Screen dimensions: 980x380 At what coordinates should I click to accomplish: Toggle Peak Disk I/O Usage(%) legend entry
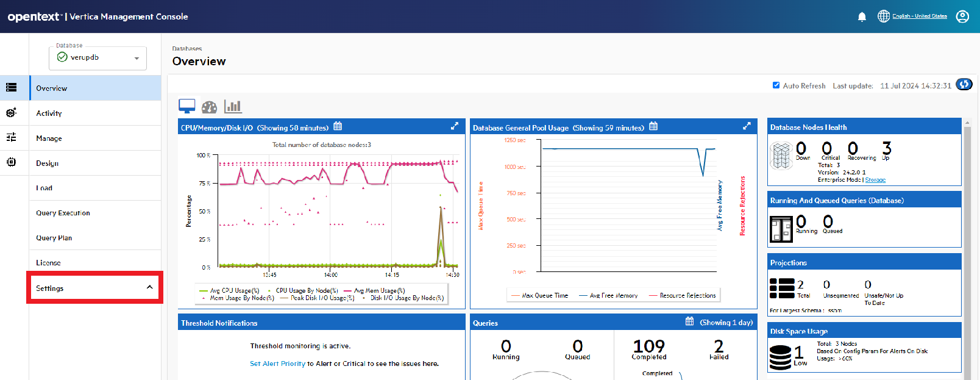[x=317, y=298]
